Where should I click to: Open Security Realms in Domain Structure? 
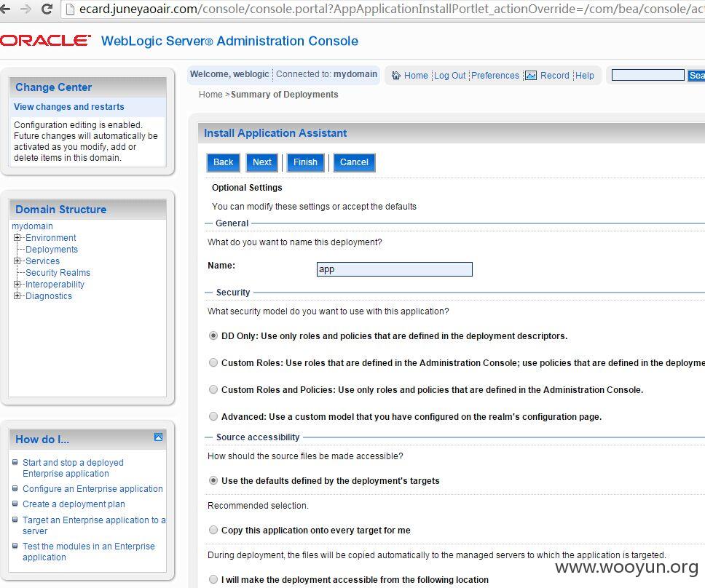pos(58,273)
